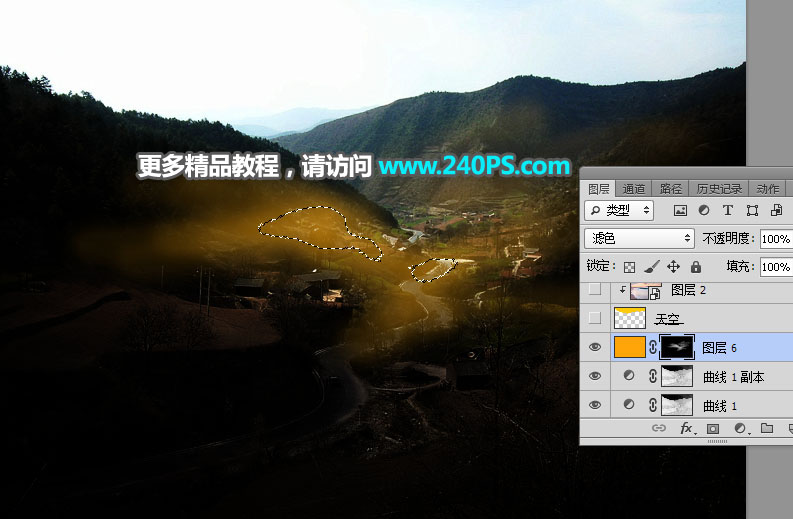Image resolution: width=793 pixels, height=519 pixels.
Task: Click clipping mask arrow on 图层 2
Action: pyautogui.click(x=623, y=289)
